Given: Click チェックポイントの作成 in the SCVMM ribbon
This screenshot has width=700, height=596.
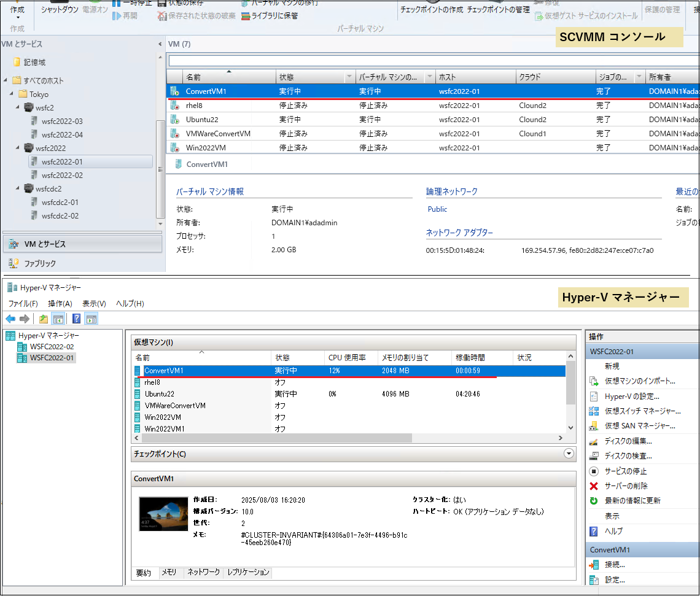Looking at the screenshot, I should pyautogui.click(x=432, y=10).
